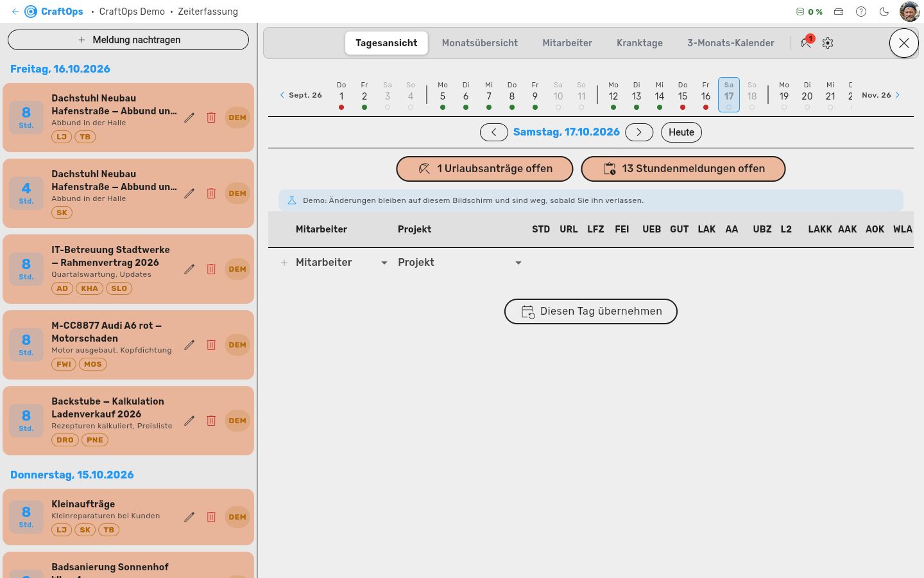The image size is (924, 578).
Task: Open 13 Stundenmeldungen offen
Action: (x=683, y=169)
